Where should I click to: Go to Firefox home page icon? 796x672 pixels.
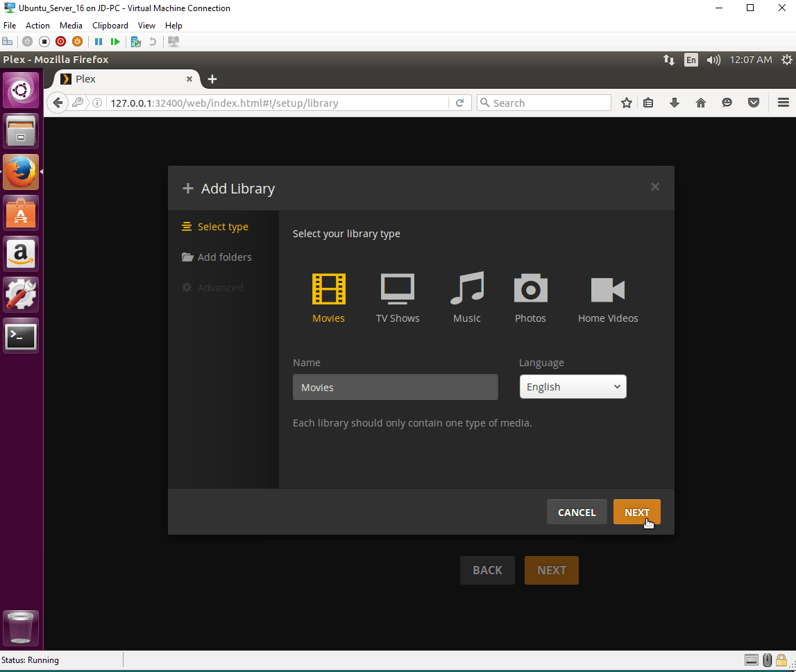[701, 103]
